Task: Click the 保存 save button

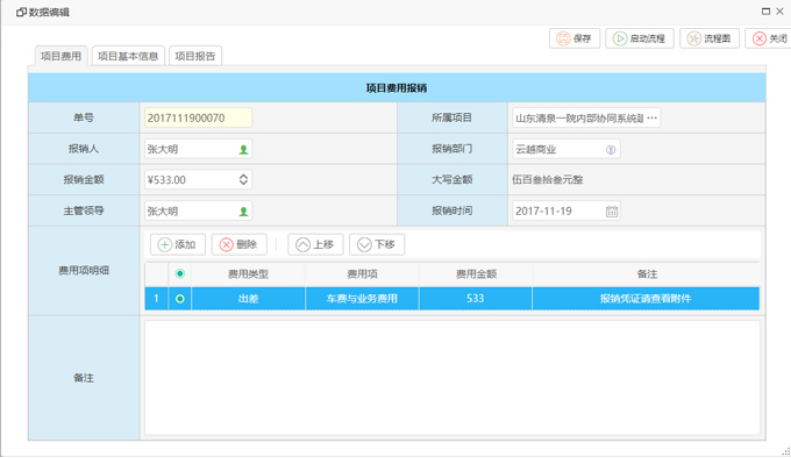Action: 574,38
